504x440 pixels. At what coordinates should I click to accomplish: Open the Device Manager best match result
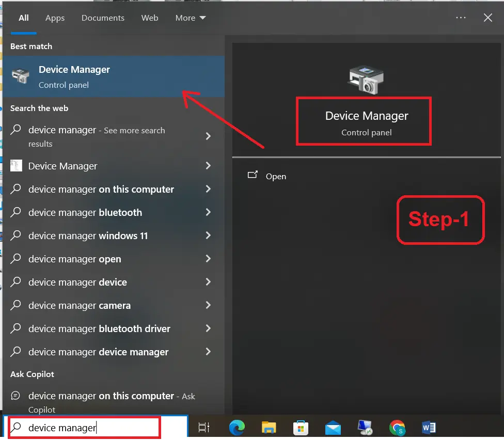point(114,77)
